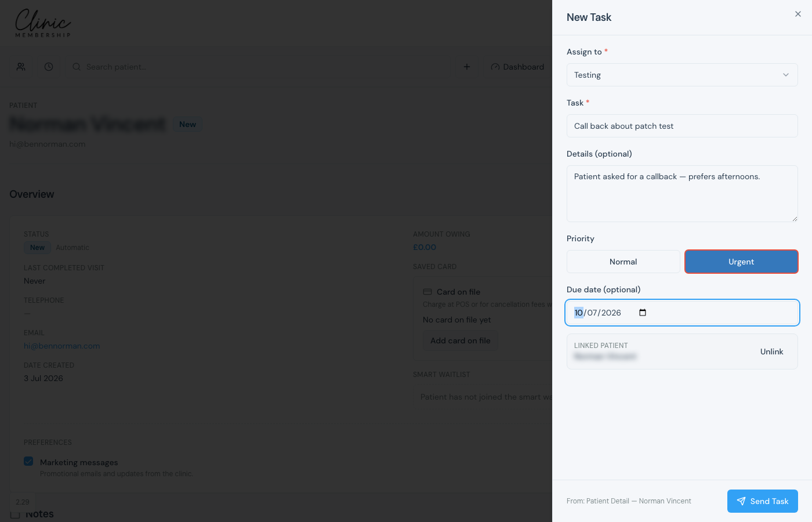Open the due date calendar picker icon
Viewport: 812px width, 522px height.
coord(643,313)
